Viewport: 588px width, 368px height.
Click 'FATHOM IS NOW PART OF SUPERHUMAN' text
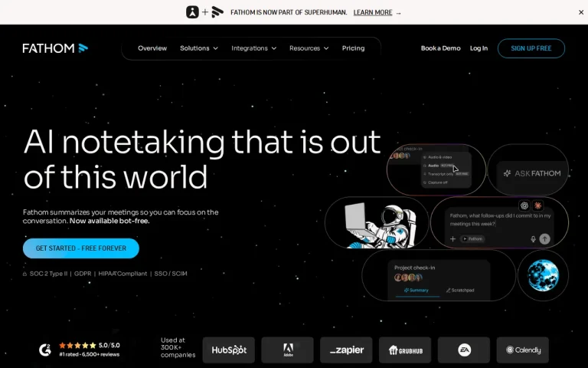click(289, 12)
